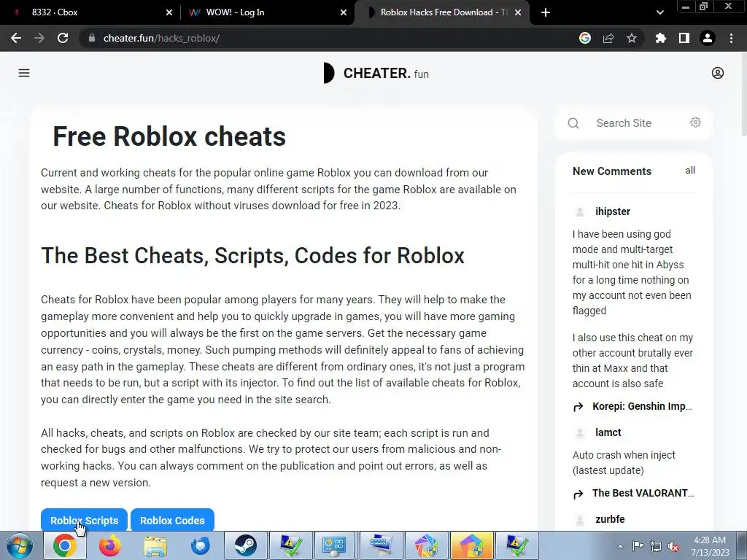The image size is (747, 560).
Task: Click the Free Roblox cheats heading
Action: point(169,136)
